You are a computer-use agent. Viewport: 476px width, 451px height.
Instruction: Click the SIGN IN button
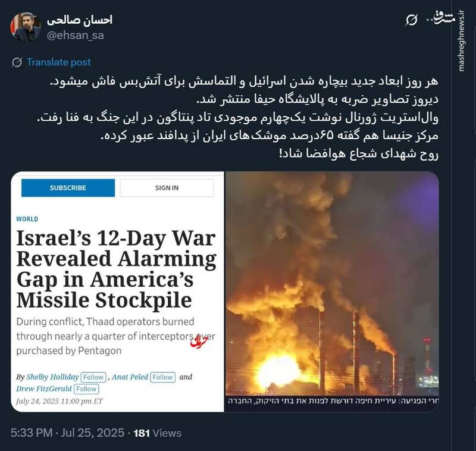coord(167,187)
